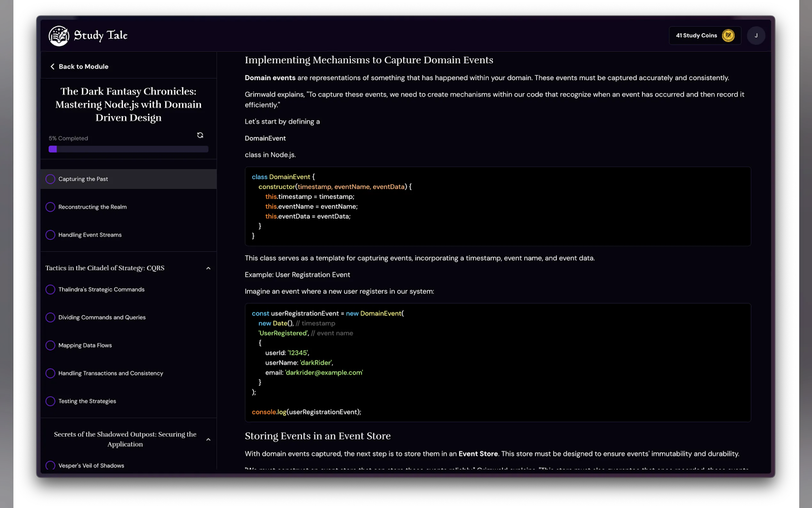This screenshot has height=508, width=812.
Task: Check the Testing the Strategies circle
Action: (x=51, y=401)
